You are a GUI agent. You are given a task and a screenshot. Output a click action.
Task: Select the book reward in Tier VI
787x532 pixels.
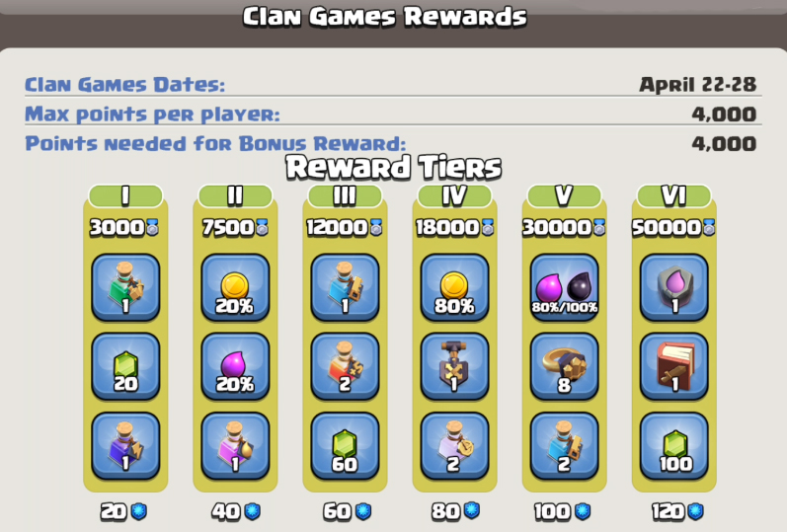pyautogui.click(x=674, y=367)
